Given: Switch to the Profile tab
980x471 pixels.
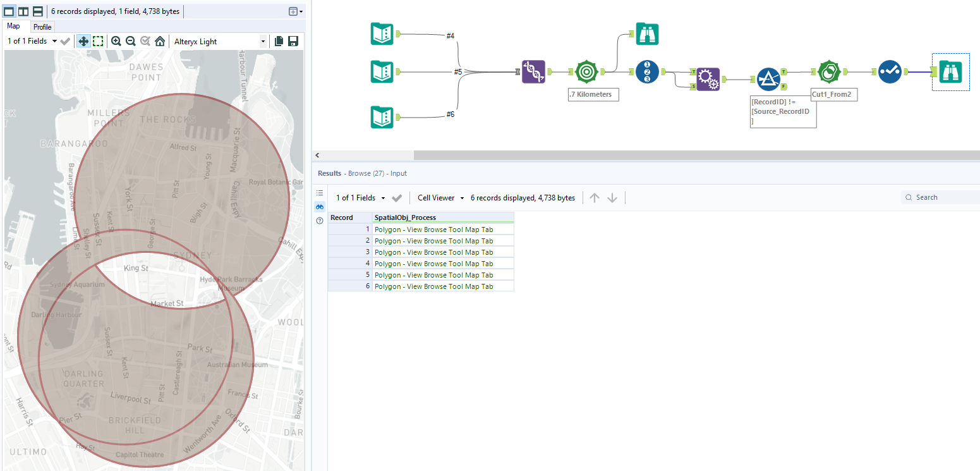Looking at the screenshot, I should tap(42, 27).
